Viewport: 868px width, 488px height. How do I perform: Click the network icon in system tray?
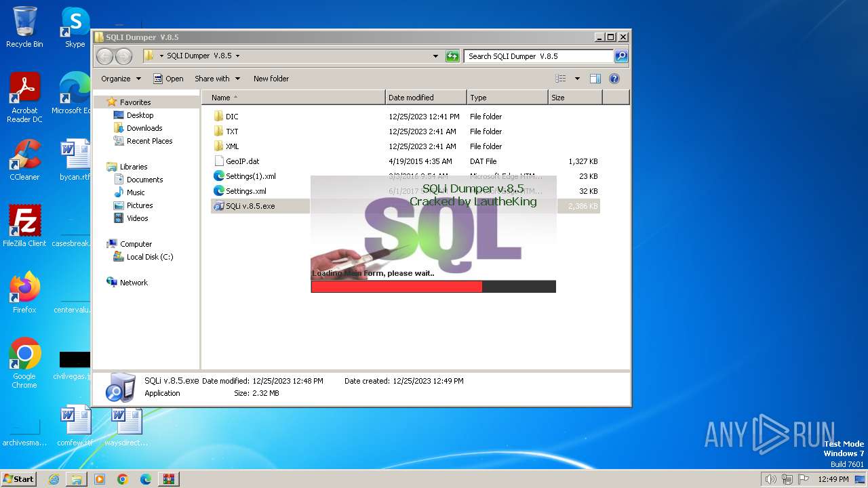click(x=787, y=479)
